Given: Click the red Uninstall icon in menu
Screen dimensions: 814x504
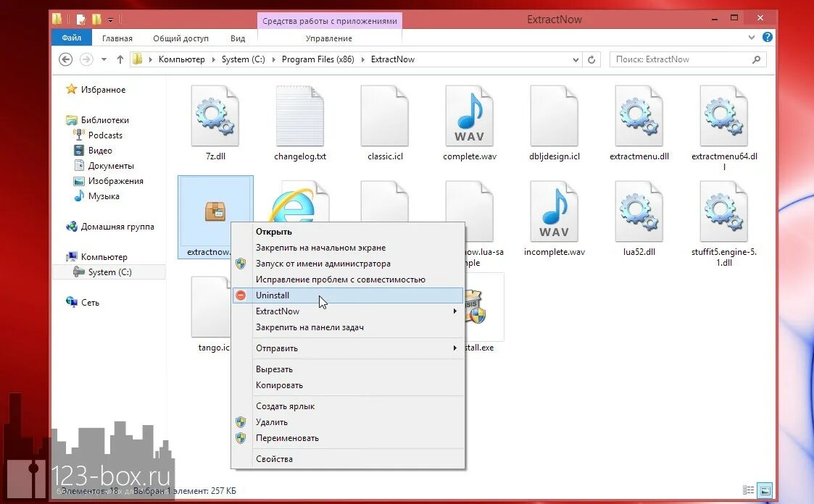Looking at the screenshot, I should coord(241,295).
